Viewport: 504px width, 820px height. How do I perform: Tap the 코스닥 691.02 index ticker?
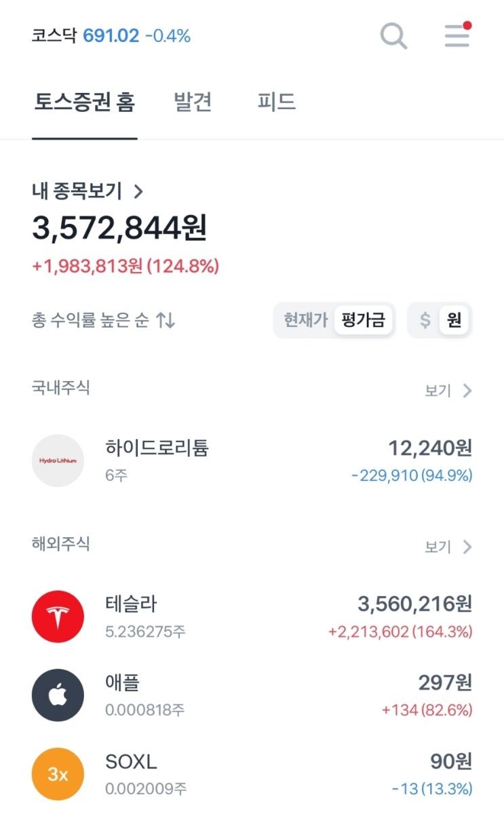(111, 36)
